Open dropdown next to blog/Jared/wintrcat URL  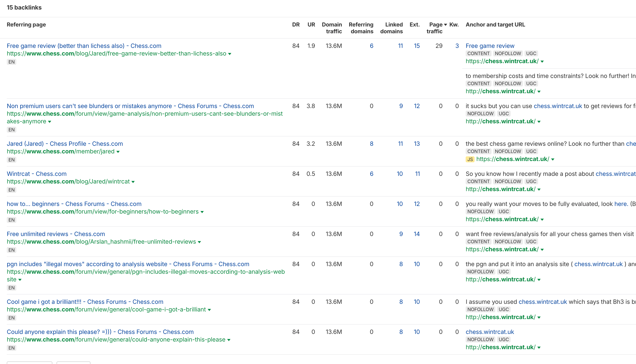point(133,182)
